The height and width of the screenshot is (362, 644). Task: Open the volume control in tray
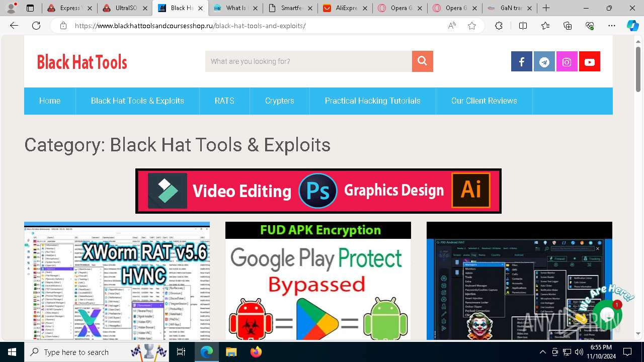579,352
